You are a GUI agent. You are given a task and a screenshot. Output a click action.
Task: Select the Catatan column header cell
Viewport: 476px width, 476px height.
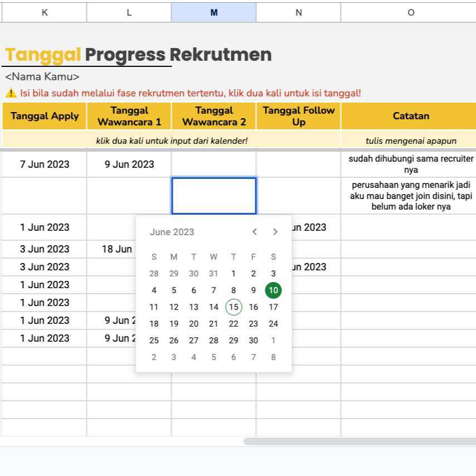coord(411,116)
